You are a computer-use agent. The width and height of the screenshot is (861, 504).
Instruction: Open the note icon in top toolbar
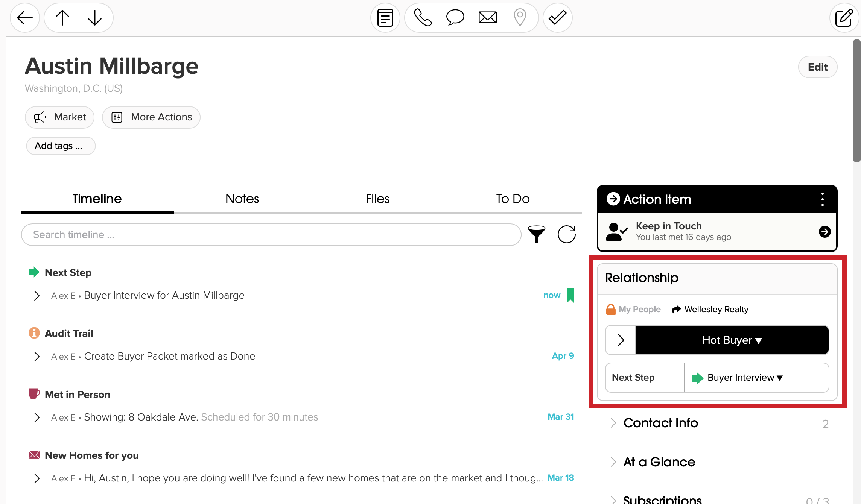pos(385,18)
